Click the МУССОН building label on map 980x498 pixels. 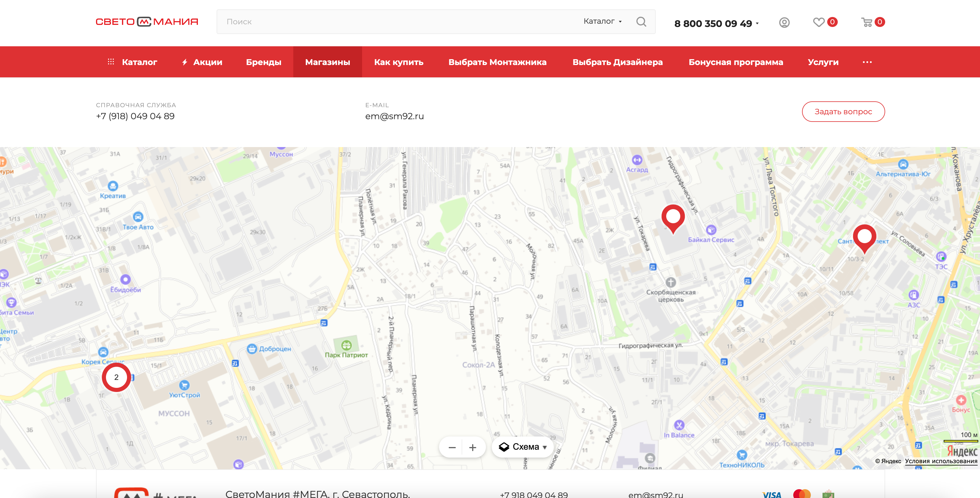coord(174,413)
